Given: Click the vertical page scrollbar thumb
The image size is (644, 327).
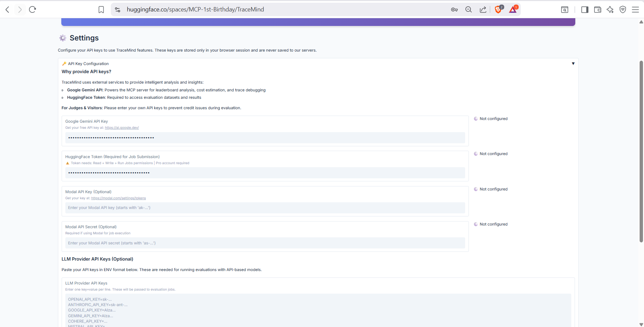Looking at the screenshot, I should click(x=641, y=151).
